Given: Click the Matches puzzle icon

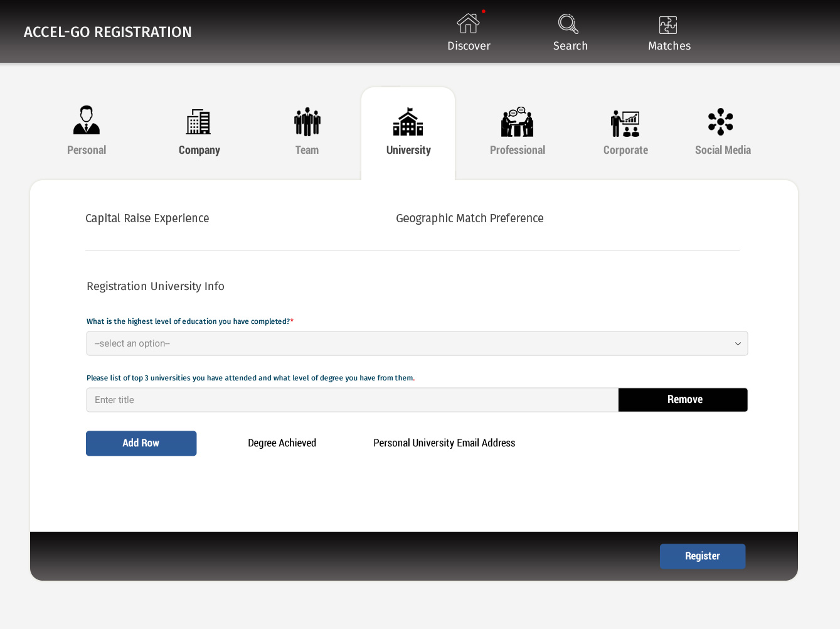Looking at the screenshot, I should [x=668, y=25].
